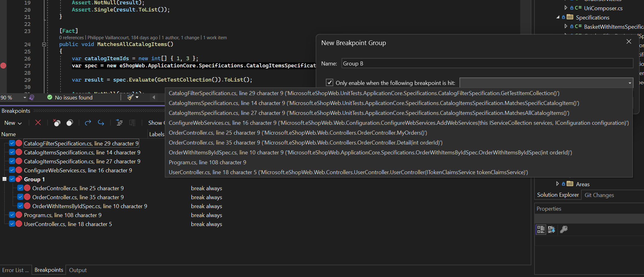The width and height of the screenshot is (644, 277).
Task: Click the Alphabetical sort icon in Properties
Action: click(551, 229)
